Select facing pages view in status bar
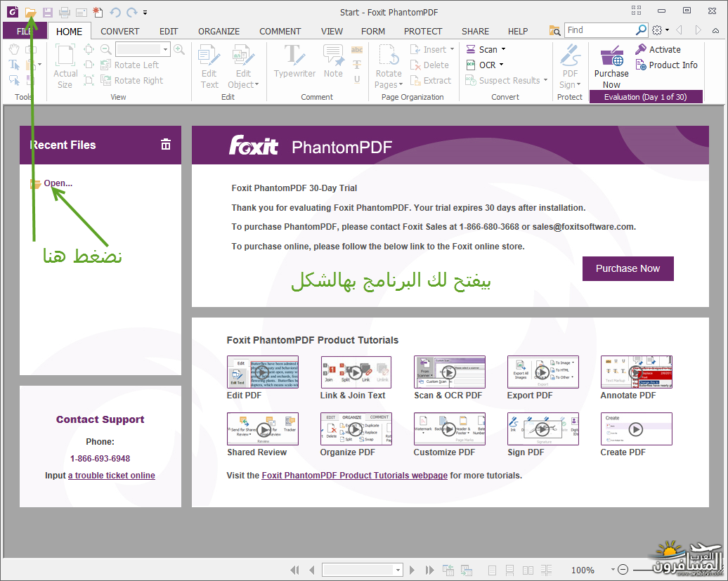Viewport: 728px width, 581px height. tap(528, 570)
